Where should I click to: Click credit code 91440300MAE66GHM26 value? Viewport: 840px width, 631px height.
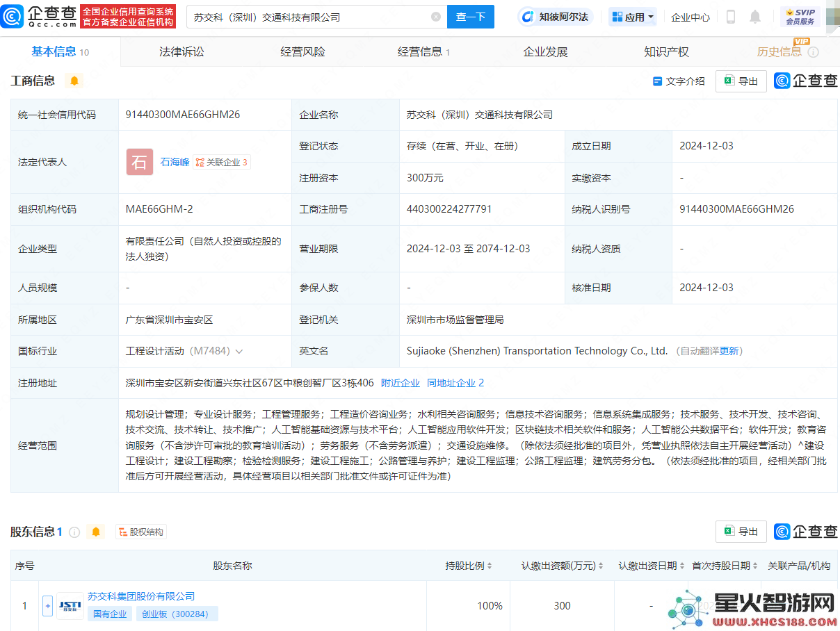click(183, 115)
